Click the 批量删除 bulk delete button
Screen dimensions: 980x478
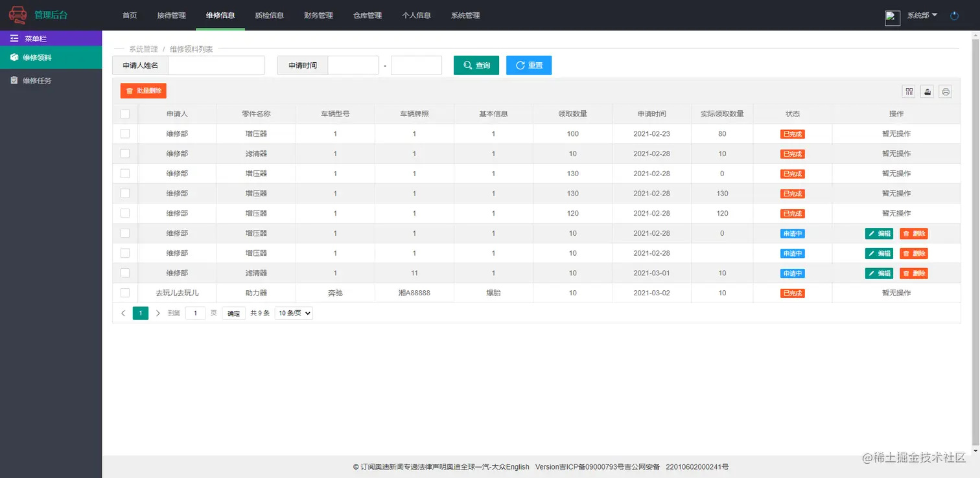143,91
